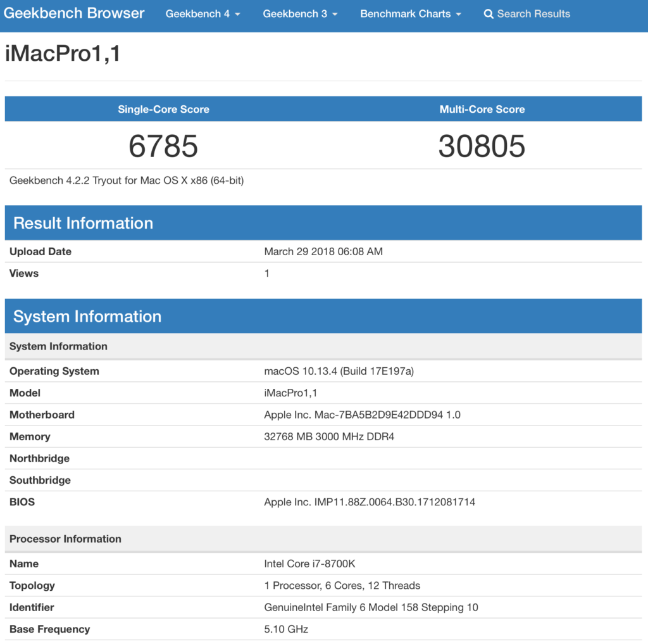Click the processor Name label

24,564
